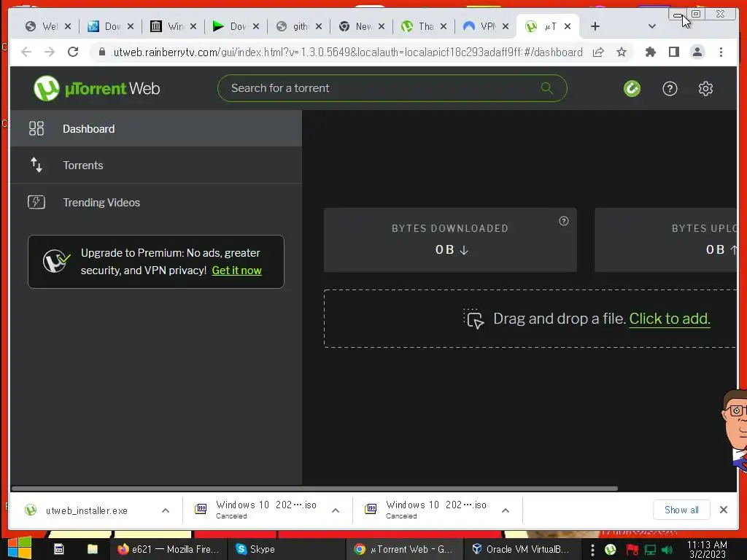
Task: Open Torrents in the sidebar
Action: pyautogui.click(x=156, y=166)
